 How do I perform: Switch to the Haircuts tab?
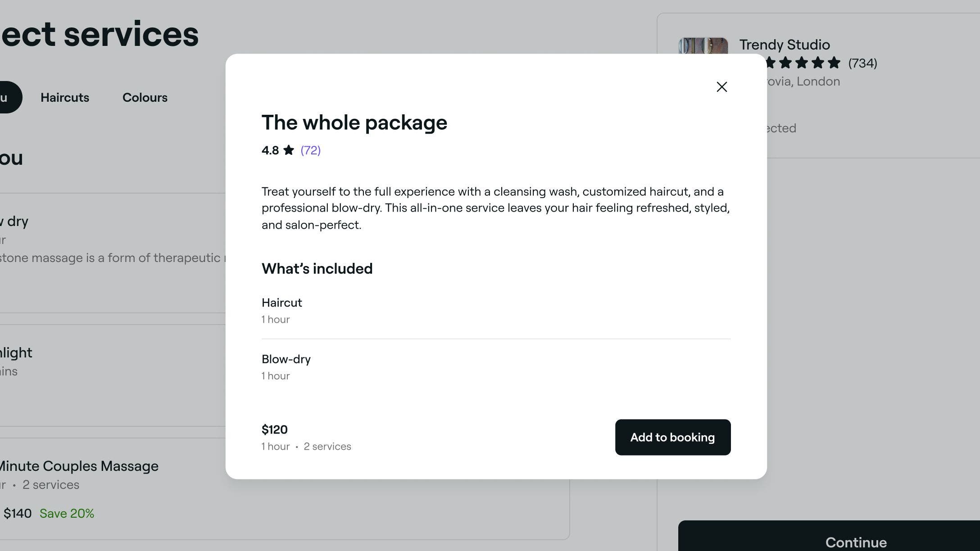65,97
